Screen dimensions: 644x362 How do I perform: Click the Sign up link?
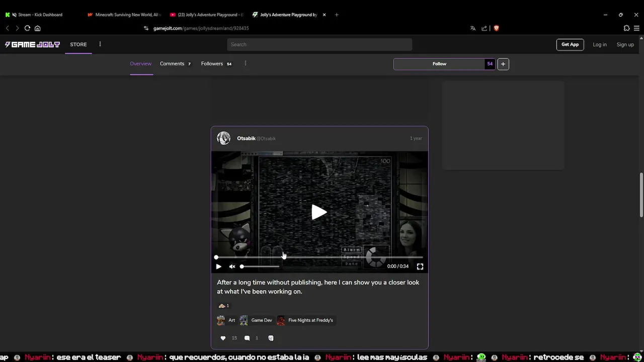625,45
